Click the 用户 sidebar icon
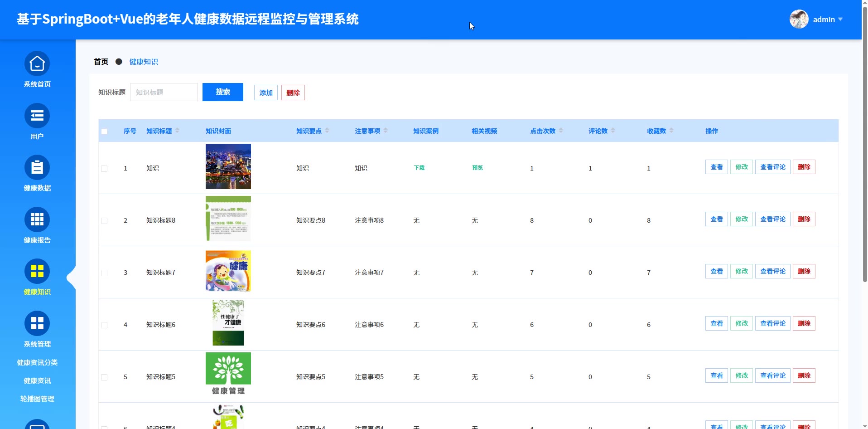The width and height of the screenshot is (868, 429). point(37,116)
